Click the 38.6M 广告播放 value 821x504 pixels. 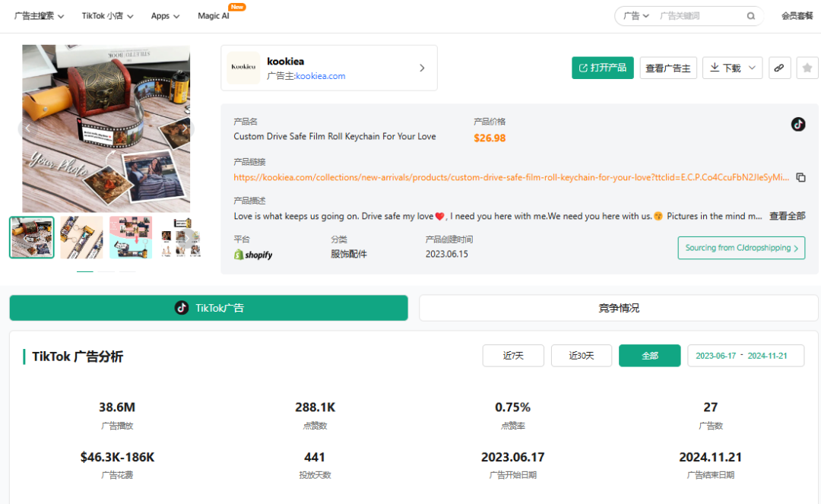pyautogui.click(x=117, y=407)
